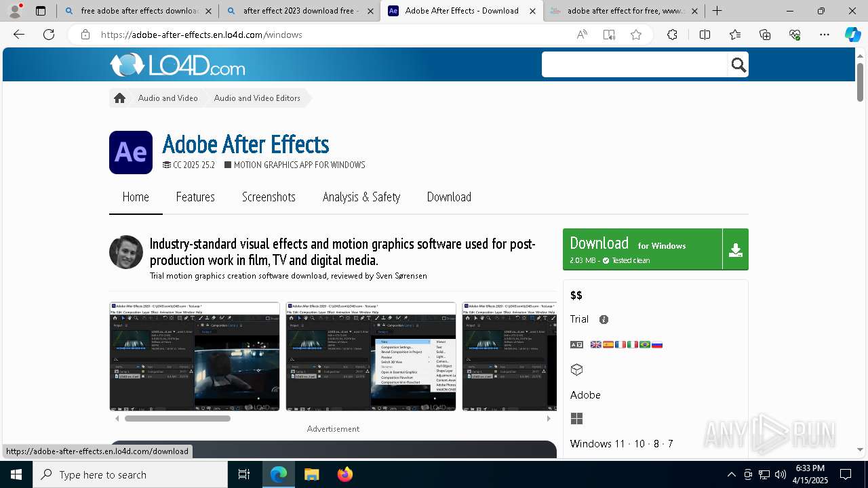
Task: Click the Brazilian flag icon
Action: point(645,344)
